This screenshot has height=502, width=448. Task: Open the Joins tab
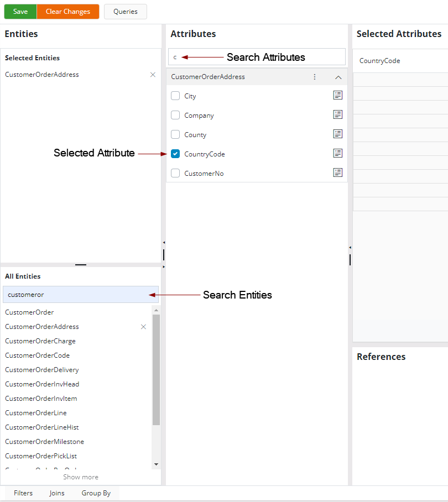point(57,493)
